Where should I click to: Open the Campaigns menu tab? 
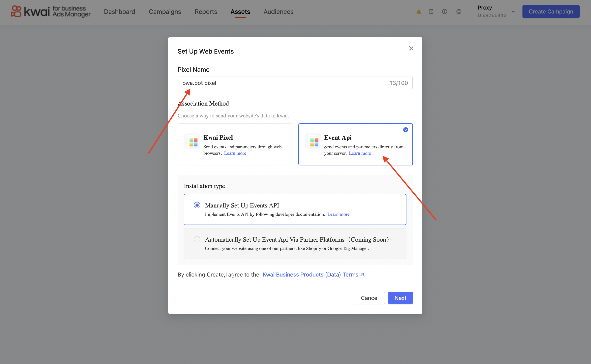click(165, 12)
